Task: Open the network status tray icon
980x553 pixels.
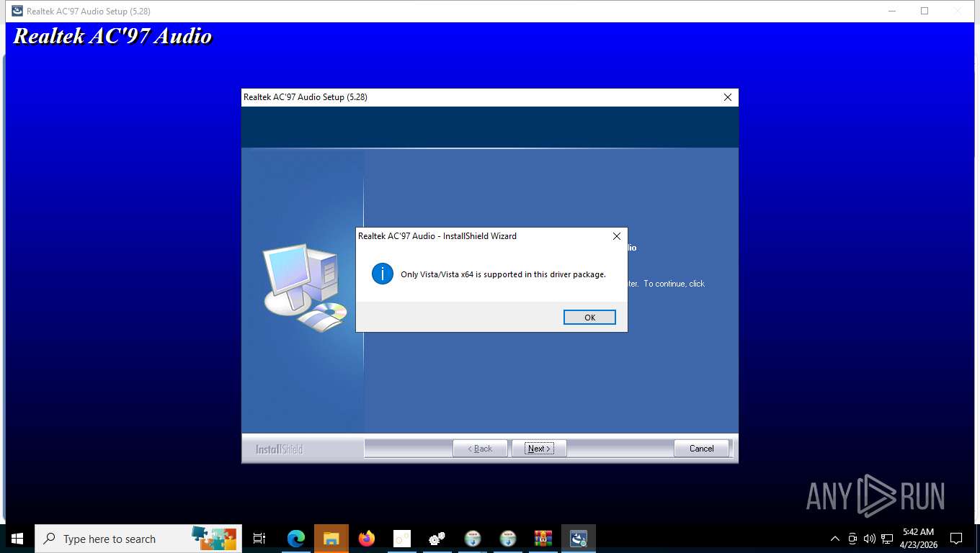Action: pos(886,539)
